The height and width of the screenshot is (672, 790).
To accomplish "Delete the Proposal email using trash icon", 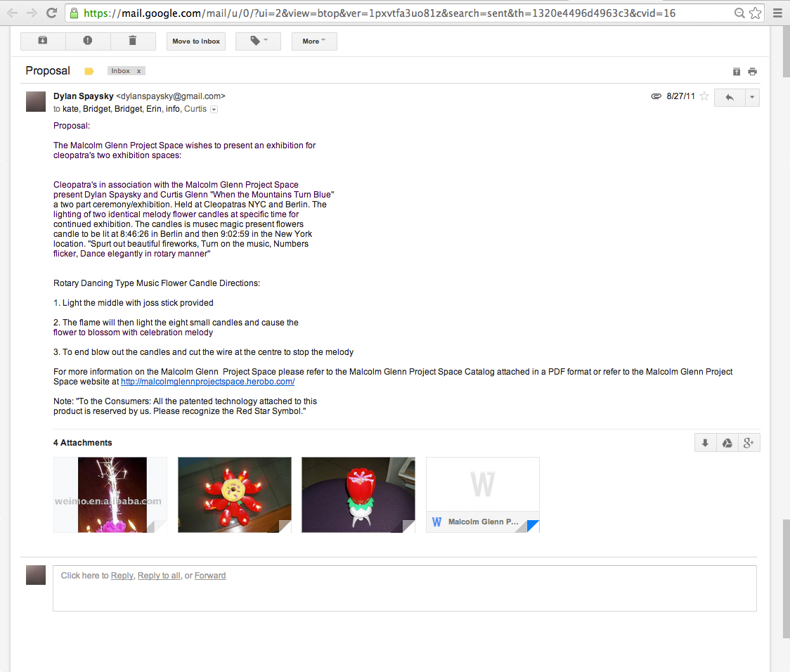I will tap(133, 41).
